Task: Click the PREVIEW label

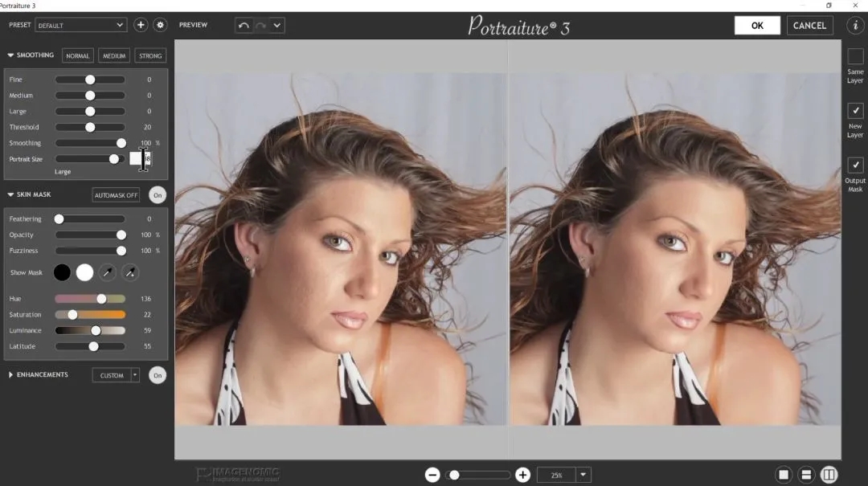Action: tap(193, 25)
